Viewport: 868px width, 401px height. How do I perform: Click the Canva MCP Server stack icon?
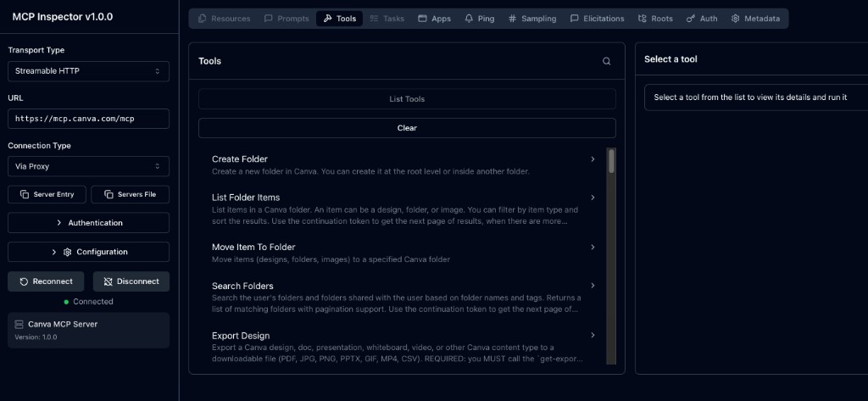coord(19,324)
